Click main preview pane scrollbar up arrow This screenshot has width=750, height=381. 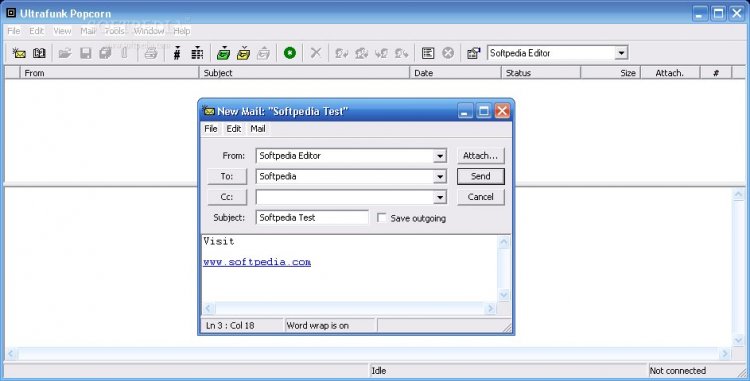[739, 195]
